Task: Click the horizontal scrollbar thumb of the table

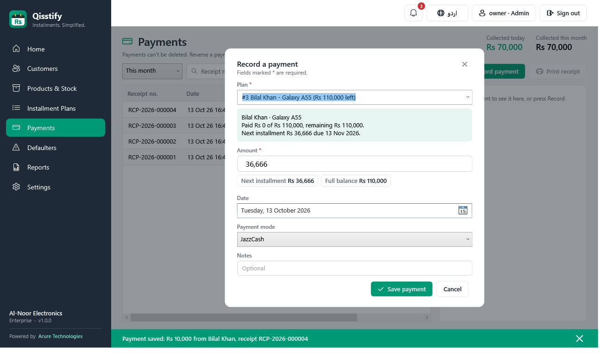Action: tap(244, 318)
